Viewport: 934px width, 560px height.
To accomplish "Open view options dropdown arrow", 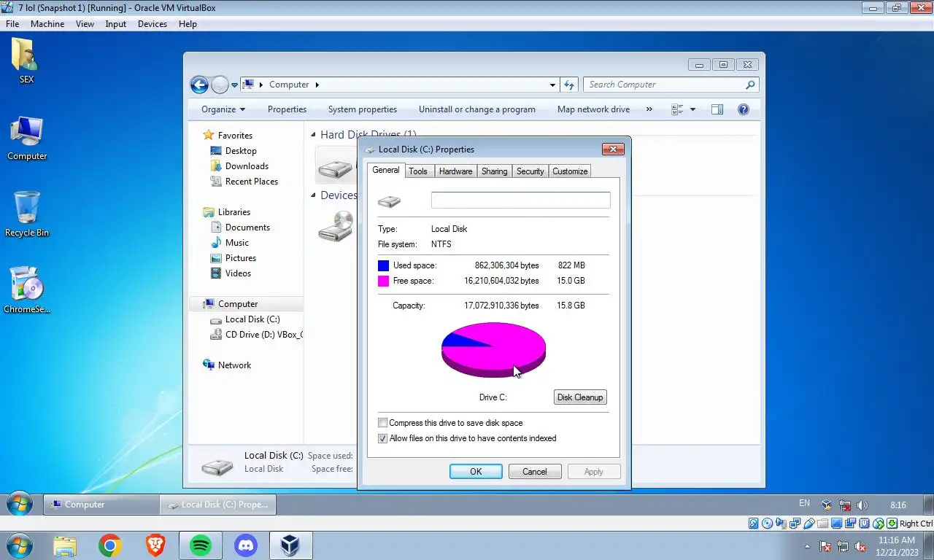I will tap(692, 109).
